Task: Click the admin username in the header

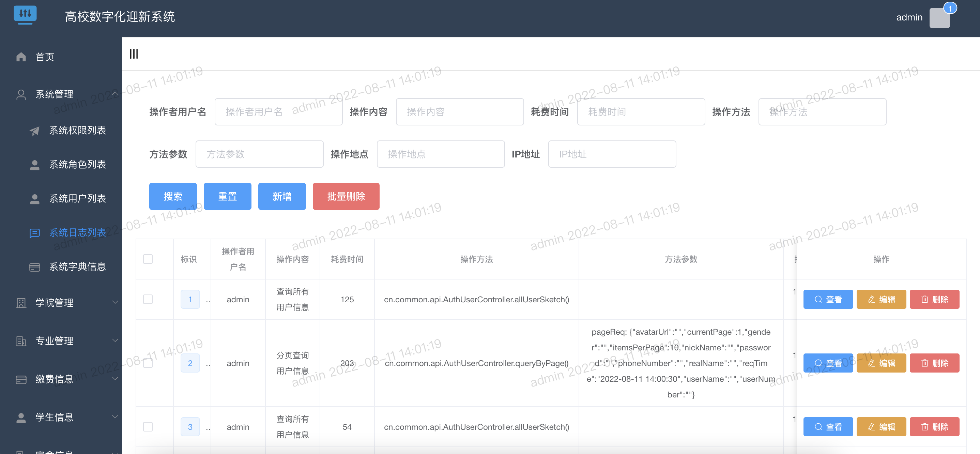Action: [x=909, y=17]
